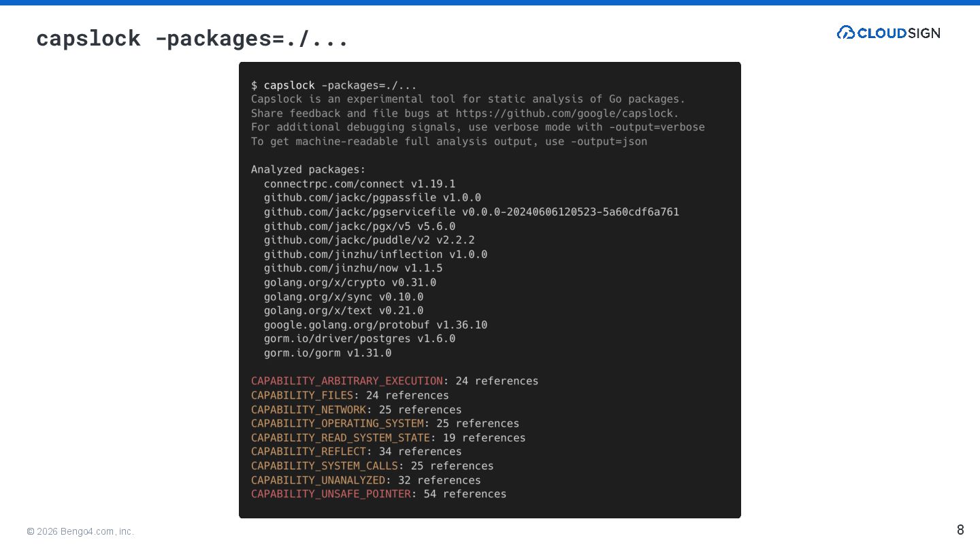The image size is (980, 551).
Task: Click the golang.org/x/crypto v0.31.0 line
Action: (350, 282)
